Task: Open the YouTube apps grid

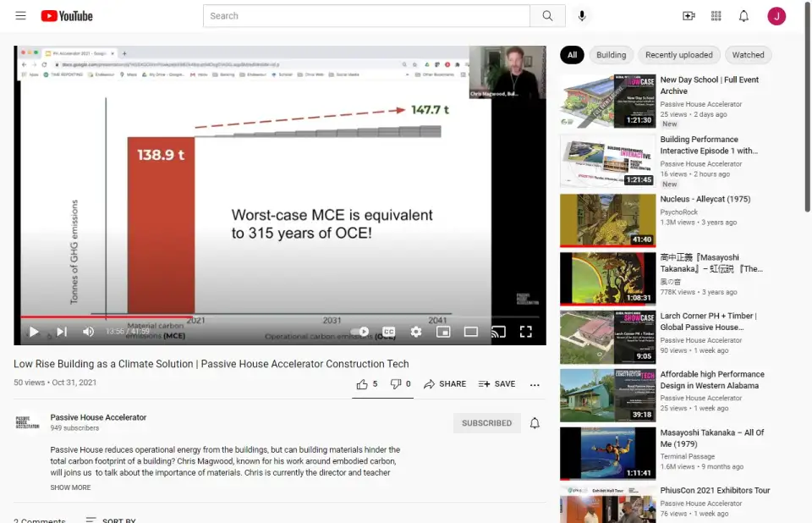Action: 716,16
